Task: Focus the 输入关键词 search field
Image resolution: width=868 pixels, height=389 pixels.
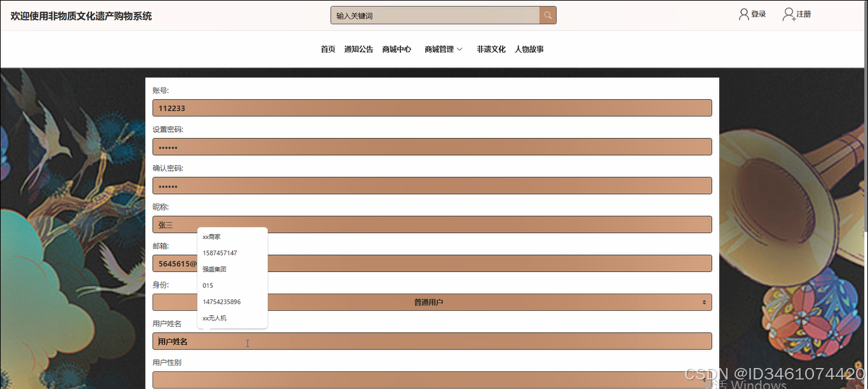Action: pyautogui.click(x=435, y=15)
